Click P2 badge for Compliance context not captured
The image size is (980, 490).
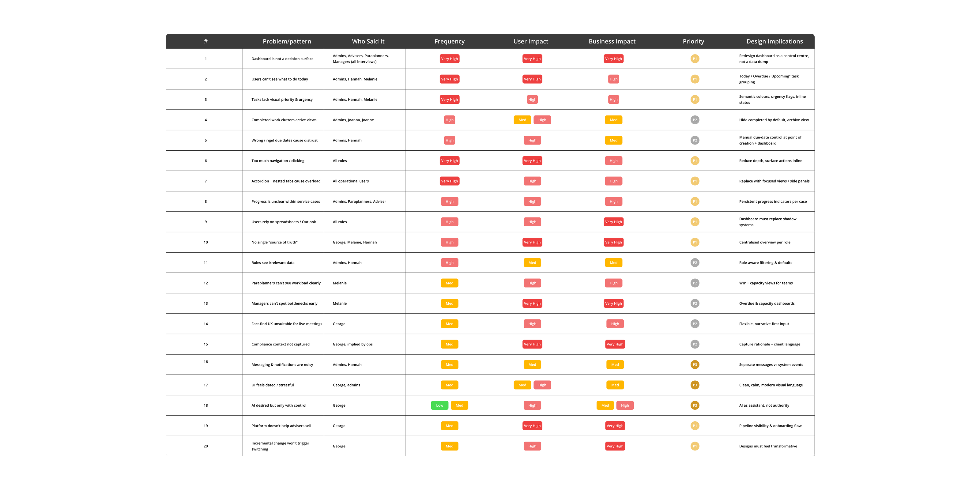[695, 344]
